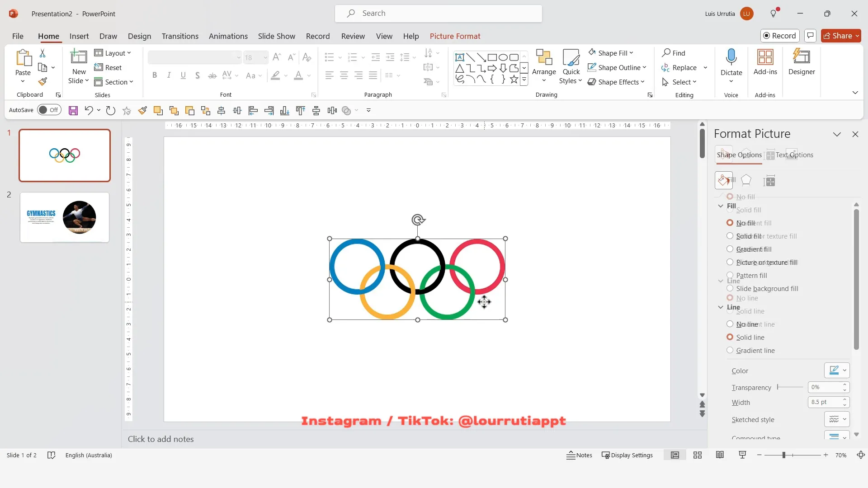Undo the last action
868x488 pixels.
click(89, 111)
